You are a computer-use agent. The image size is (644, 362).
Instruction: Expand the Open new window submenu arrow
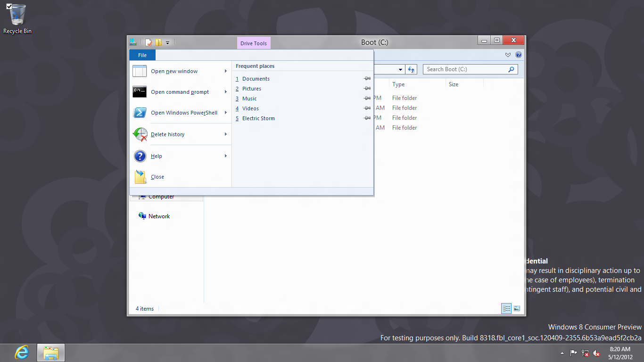coord(226,71)
